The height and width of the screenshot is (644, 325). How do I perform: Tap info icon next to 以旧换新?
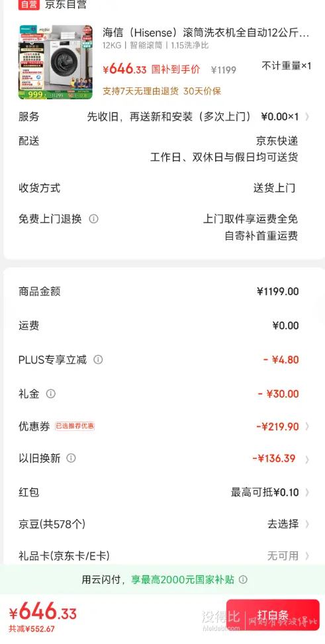click(x=71, y=458)
